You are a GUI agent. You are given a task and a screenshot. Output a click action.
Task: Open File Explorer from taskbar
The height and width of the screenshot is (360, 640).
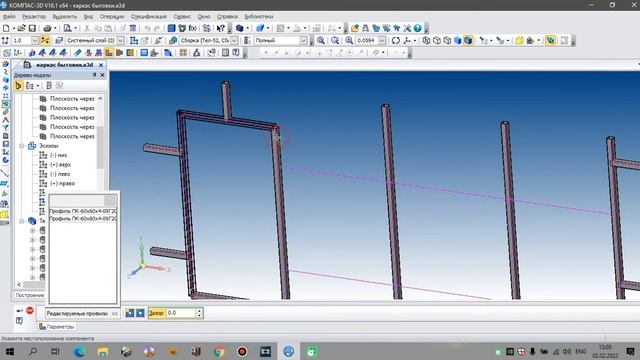(102, 351)
